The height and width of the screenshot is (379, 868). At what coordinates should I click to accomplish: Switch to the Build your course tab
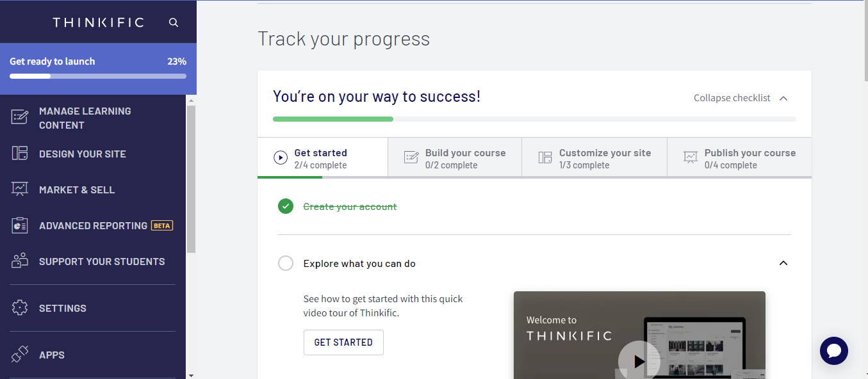tap(455, 157)
